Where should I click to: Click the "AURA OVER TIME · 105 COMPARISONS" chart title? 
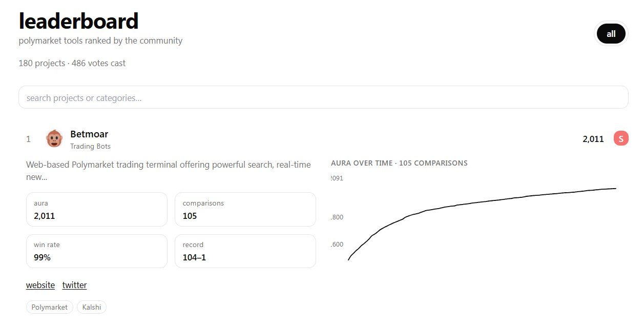pyautogui.click(x=399, y=163)
